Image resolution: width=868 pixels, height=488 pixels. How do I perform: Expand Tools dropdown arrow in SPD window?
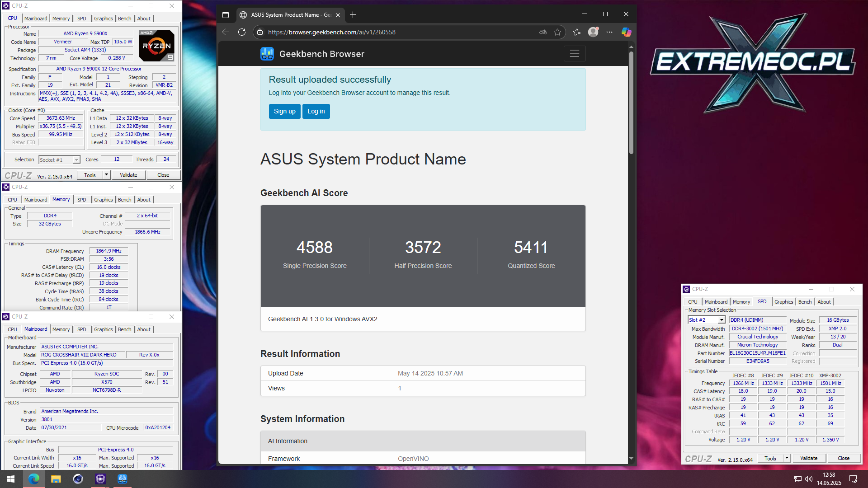tap(787, 458)
